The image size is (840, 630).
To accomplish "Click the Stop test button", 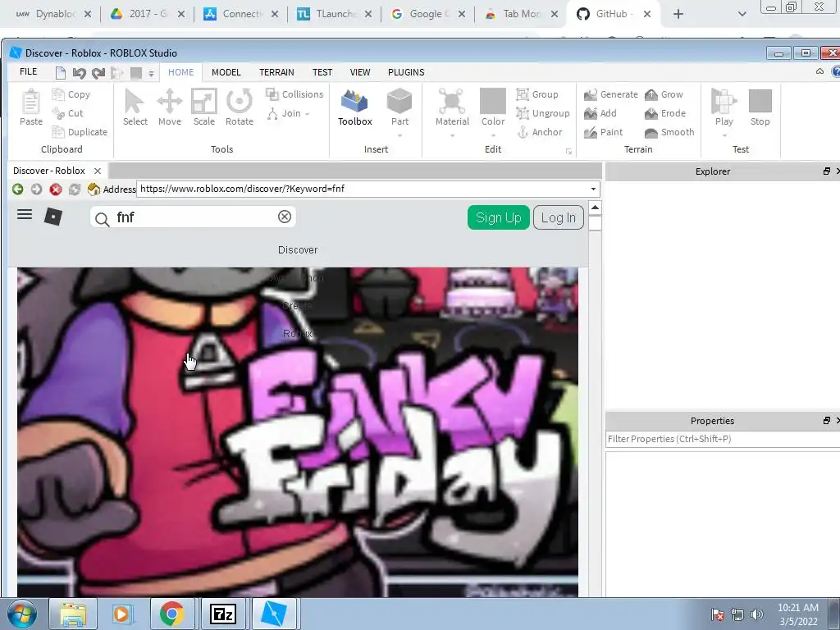I will [760, 107].
